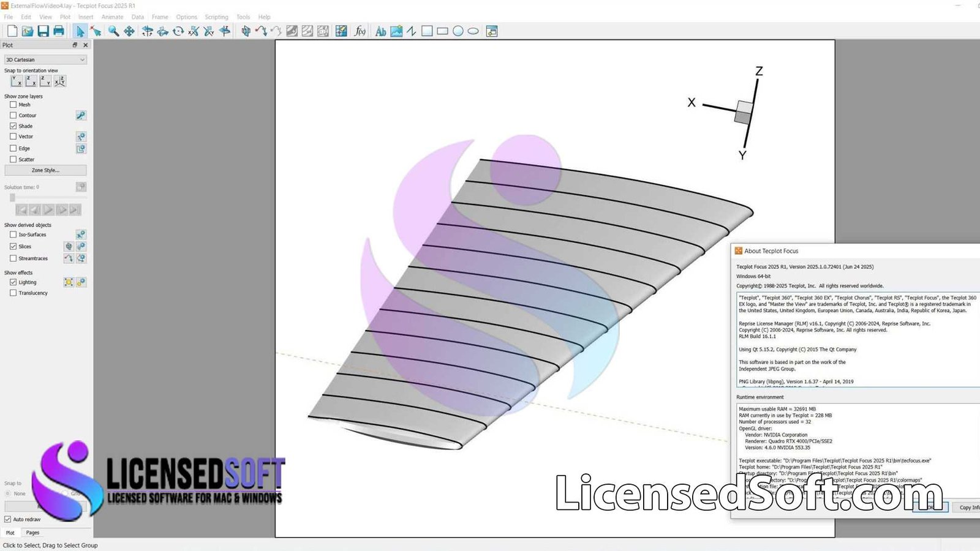Screen dimensions: 980x551
Task: Enable the Translucency effect
Action: coord(13,293)
